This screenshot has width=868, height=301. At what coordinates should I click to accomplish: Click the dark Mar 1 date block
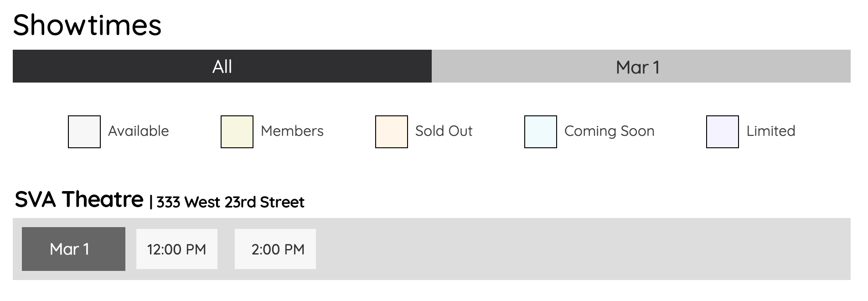pyautogui.click(x=73, y=249)
